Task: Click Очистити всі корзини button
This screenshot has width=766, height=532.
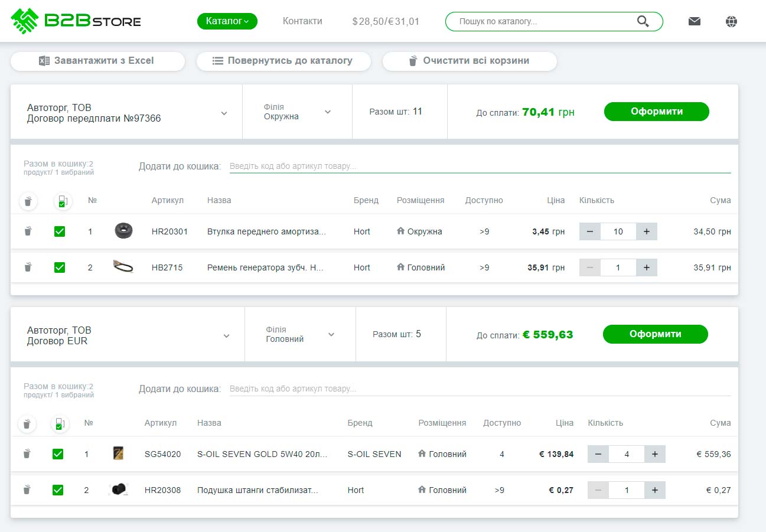Action: pyautogui.click(x=470, y=61)
